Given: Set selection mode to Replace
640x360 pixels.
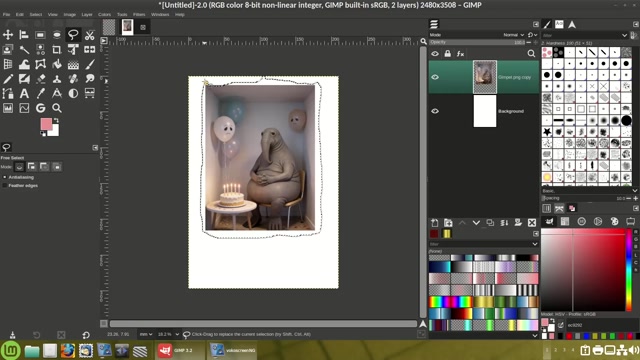Looking at the screenshot, I should click(x=19, y=167).
